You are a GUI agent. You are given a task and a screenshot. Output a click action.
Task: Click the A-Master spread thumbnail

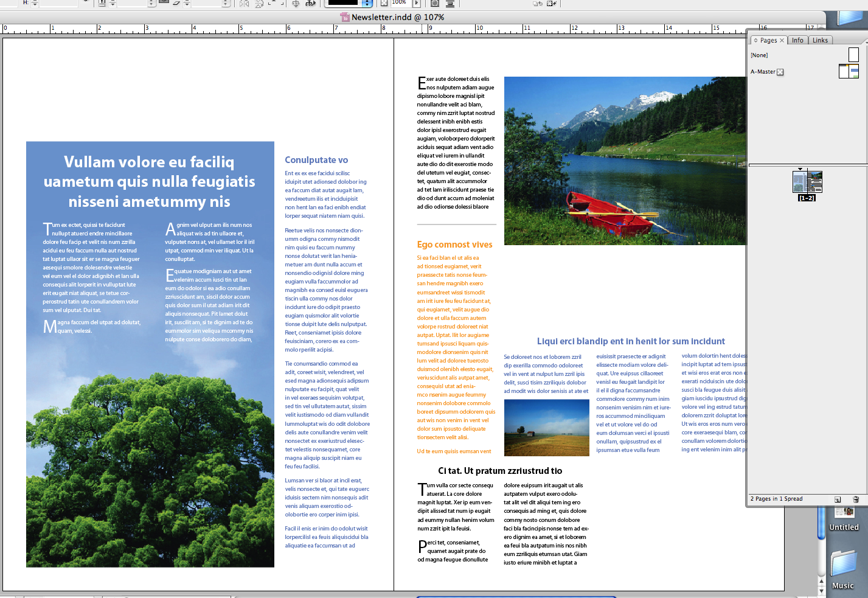[849, 71]
